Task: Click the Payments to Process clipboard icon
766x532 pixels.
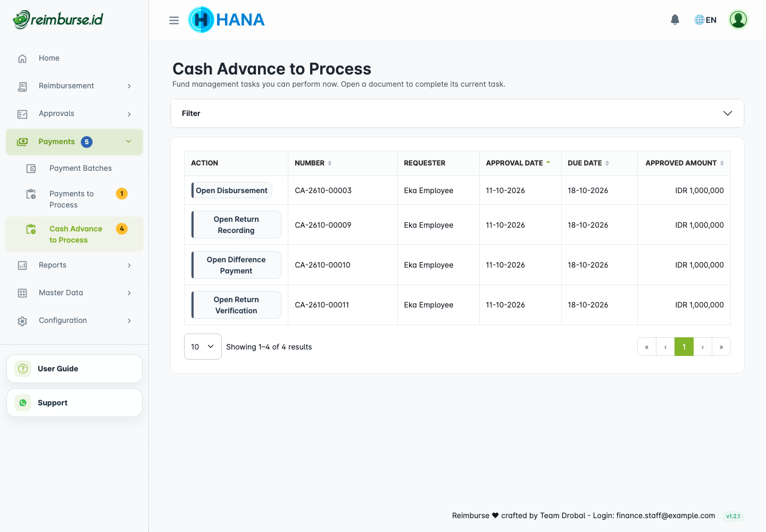Action: 31,194
